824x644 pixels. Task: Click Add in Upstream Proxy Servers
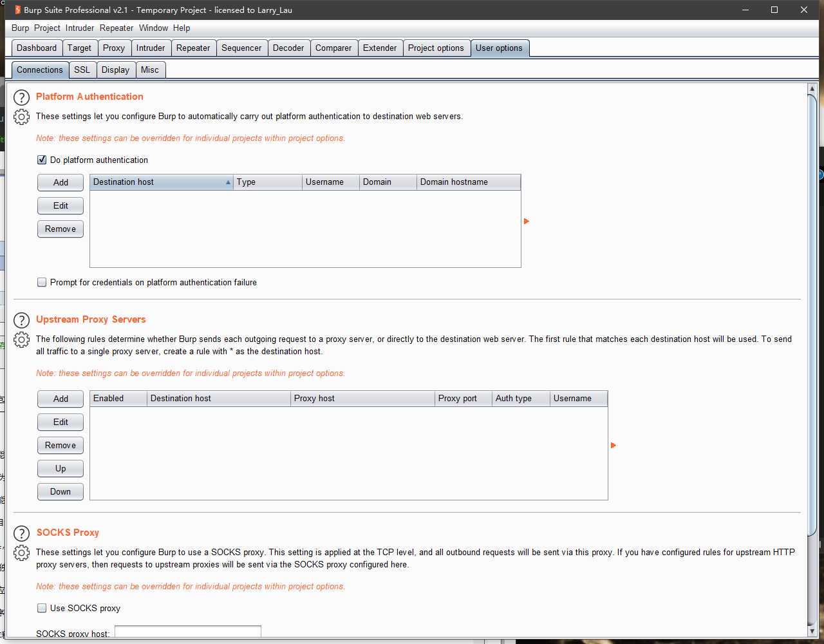61,399
